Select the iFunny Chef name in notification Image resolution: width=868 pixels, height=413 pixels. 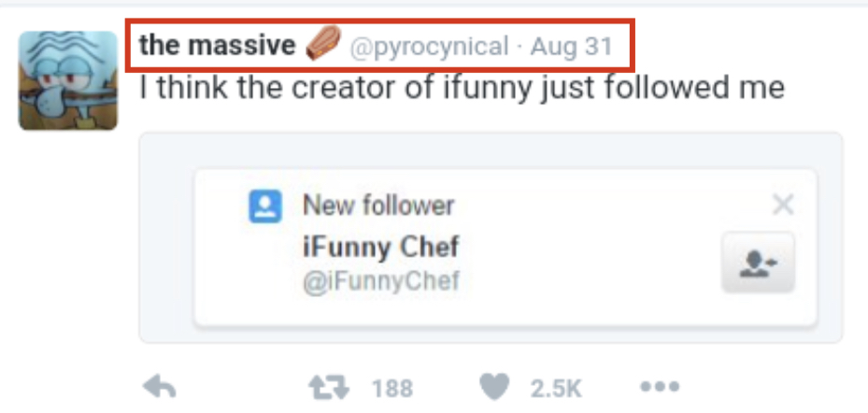pyautogui.click(x=380, y=248)
